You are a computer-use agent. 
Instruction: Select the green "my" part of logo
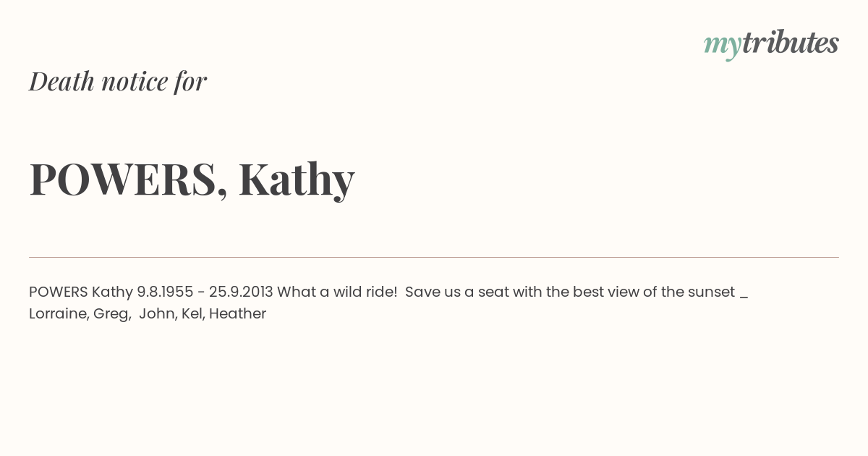(723, 47)
